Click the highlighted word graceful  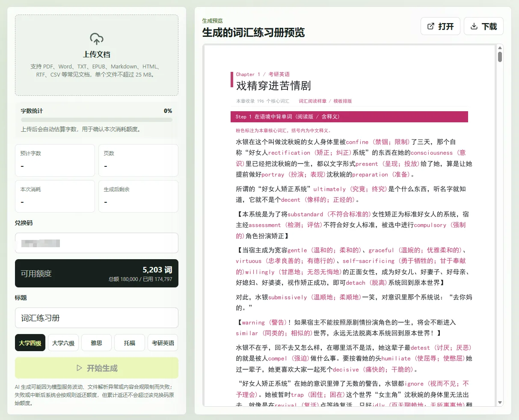tap(381, 250)
